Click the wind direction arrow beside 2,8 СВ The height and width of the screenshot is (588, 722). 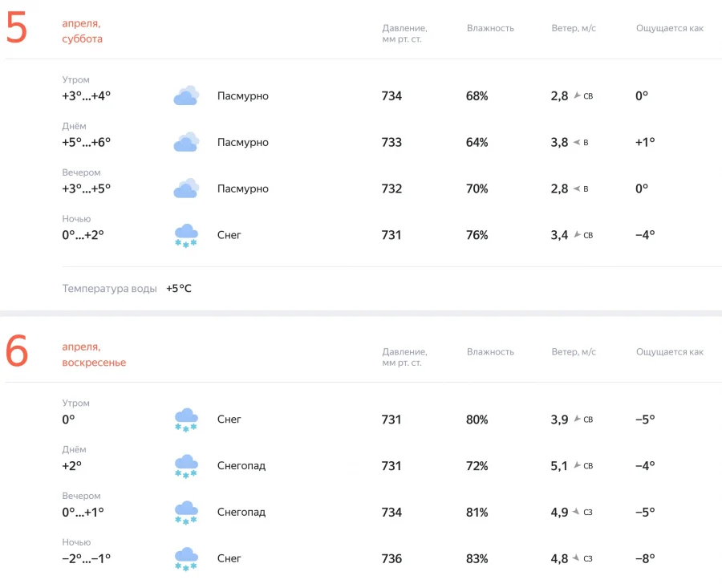pos(577,96)
